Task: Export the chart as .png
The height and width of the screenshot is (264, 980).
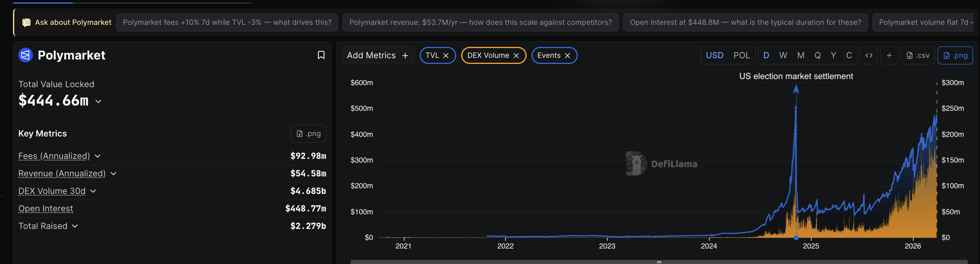Action: (955, 55)
